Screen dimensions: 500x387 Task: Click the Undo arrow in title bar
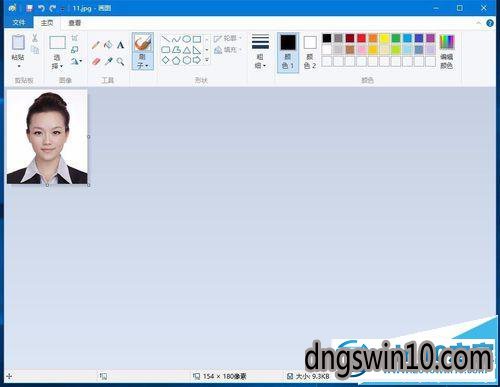(x=41, y=8)
